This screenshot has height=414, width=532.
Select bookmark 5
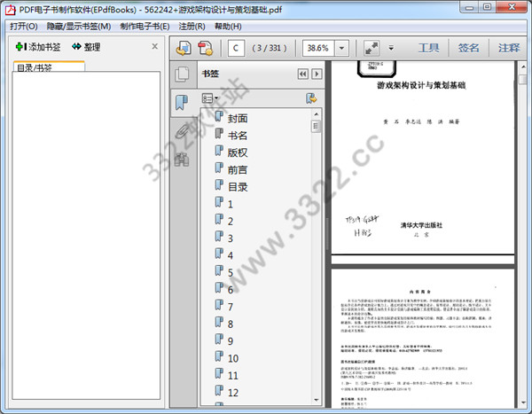pyautogui.click(x=231, y=273)
